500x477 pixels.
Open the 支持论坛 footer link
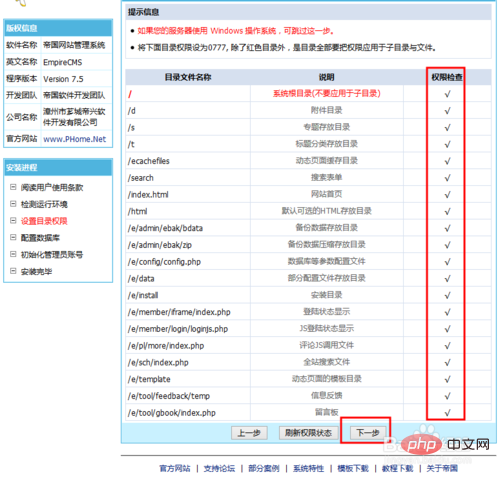[219, 468]
